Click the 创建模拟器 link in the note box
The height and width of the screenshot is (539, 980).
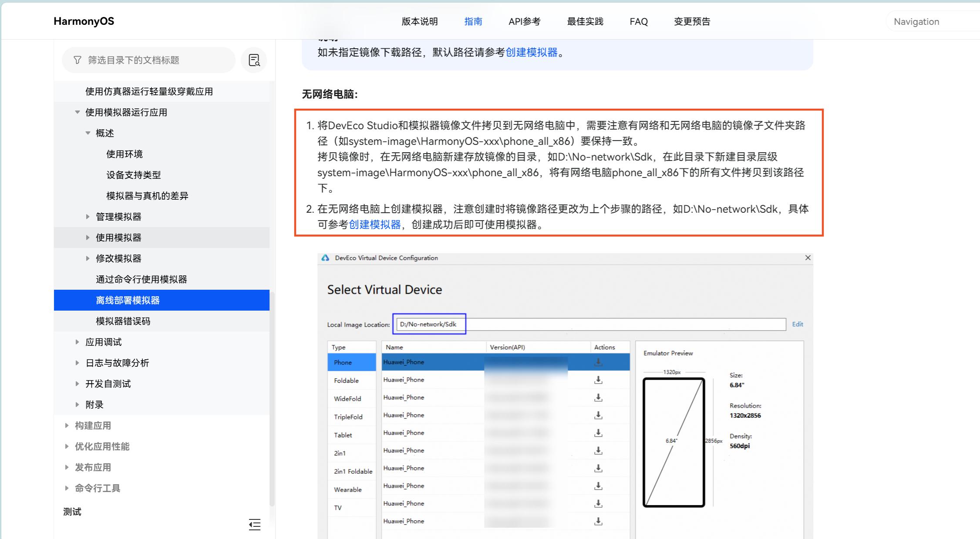[532, 53]
